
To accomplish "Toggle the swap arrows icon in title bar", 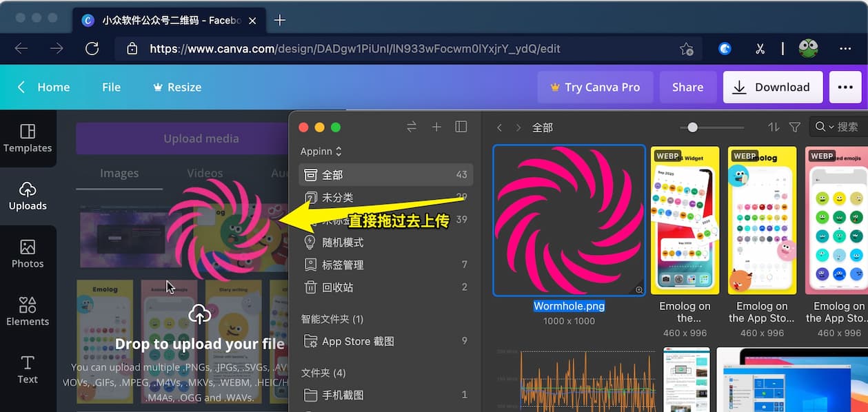I will [412, 127].
